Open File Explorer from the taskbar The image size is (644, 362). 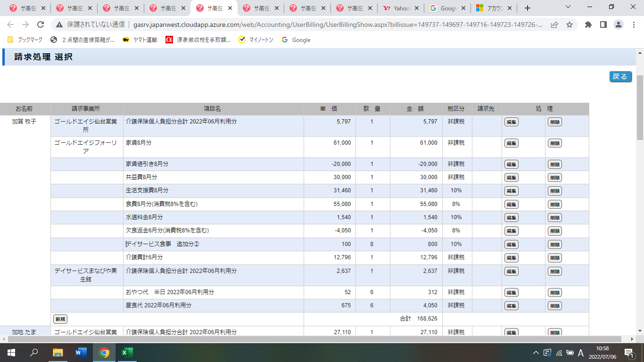point(58,352)
